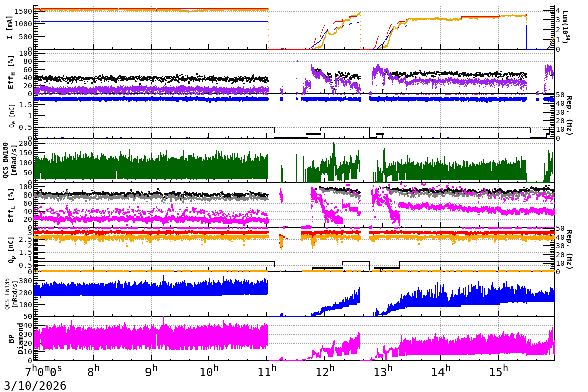The width and height of the screenshot is (588, 392).
Task: Click the '2.5' tick on Q_p axis
Action: 26,239
